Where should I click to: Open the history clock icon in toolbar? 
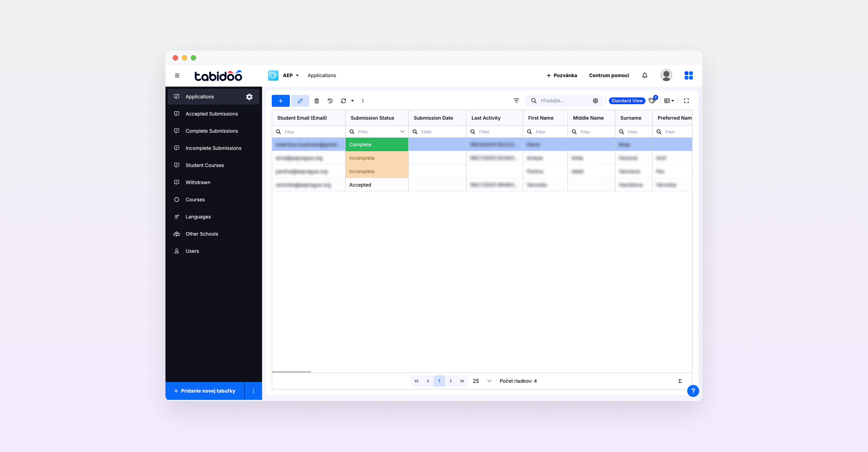coord(330,101)
